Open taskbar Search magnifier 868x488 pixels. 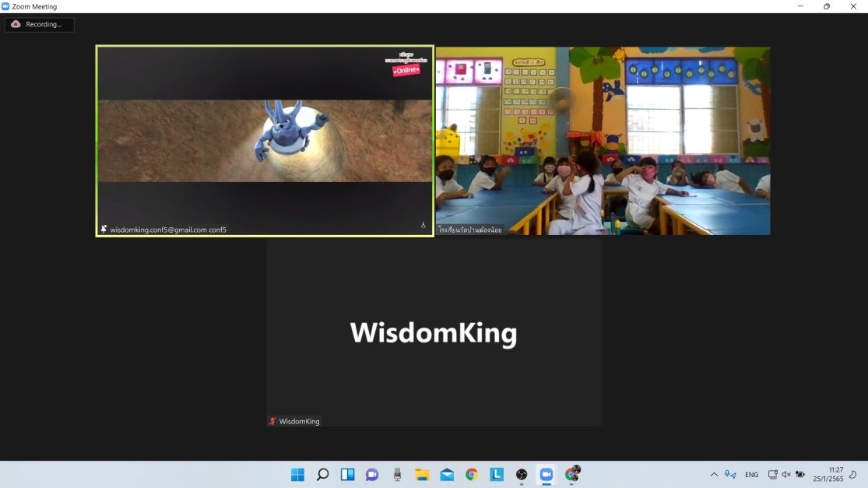point(322,474)
